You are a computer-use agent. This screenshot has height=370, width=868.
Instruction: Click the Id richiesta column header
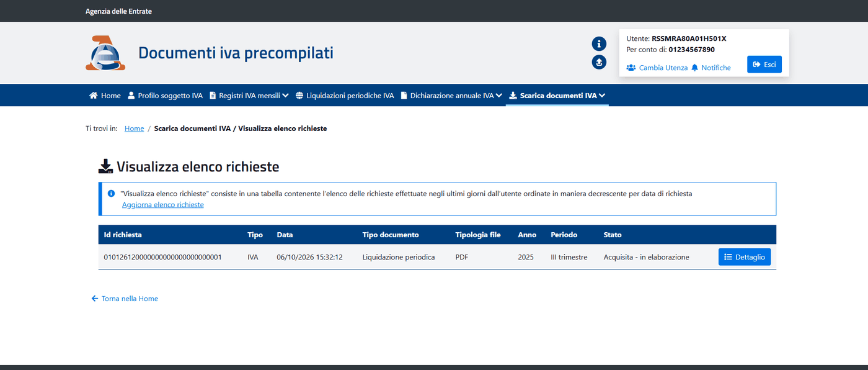coord(123,235)
